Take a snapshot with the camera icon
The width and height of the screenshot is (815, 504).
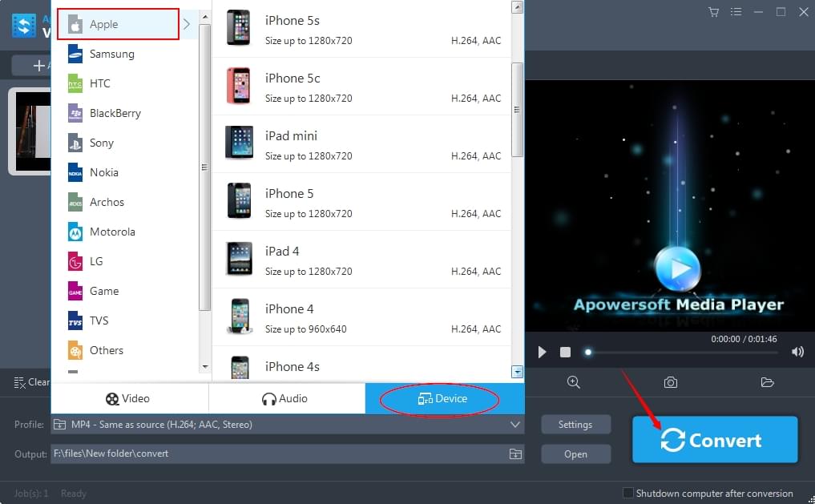click(671, 382)
